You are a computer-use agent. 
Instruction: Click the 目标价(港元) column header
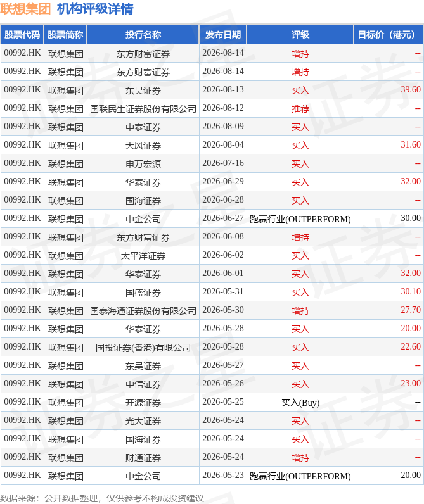tap(389, 35)
